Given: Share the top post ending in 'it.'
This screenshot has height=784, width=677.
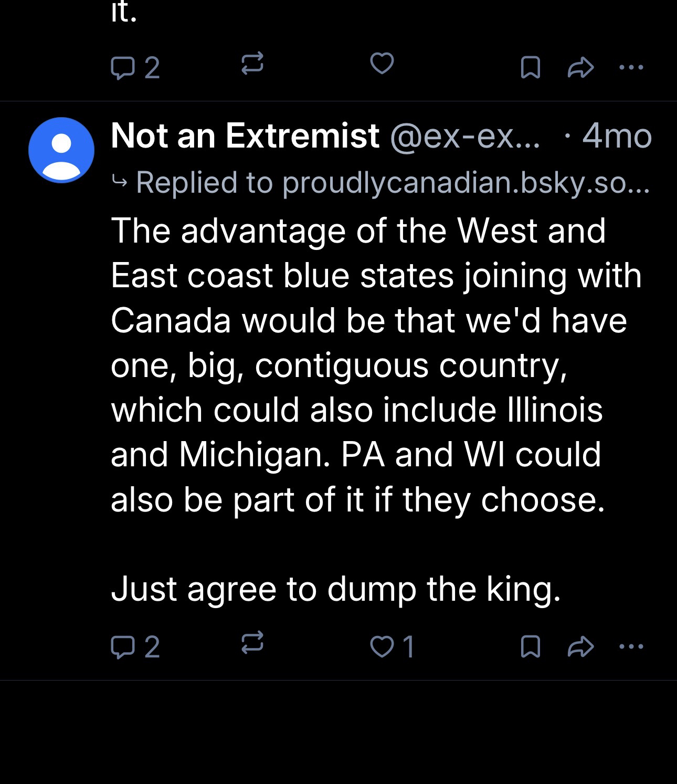Looking at the screenshot, I should pyautogui.click(x=580, y=68).
